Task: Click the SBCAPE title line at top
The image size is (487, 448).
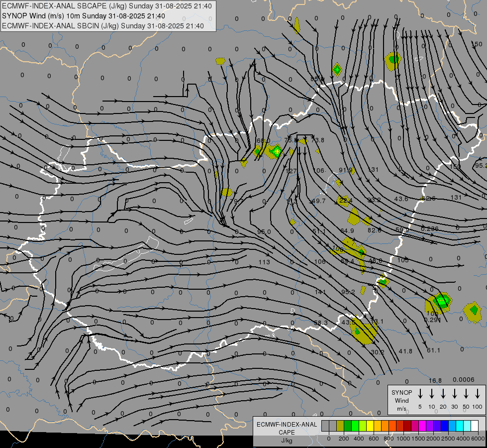Action: pos(107,6)
